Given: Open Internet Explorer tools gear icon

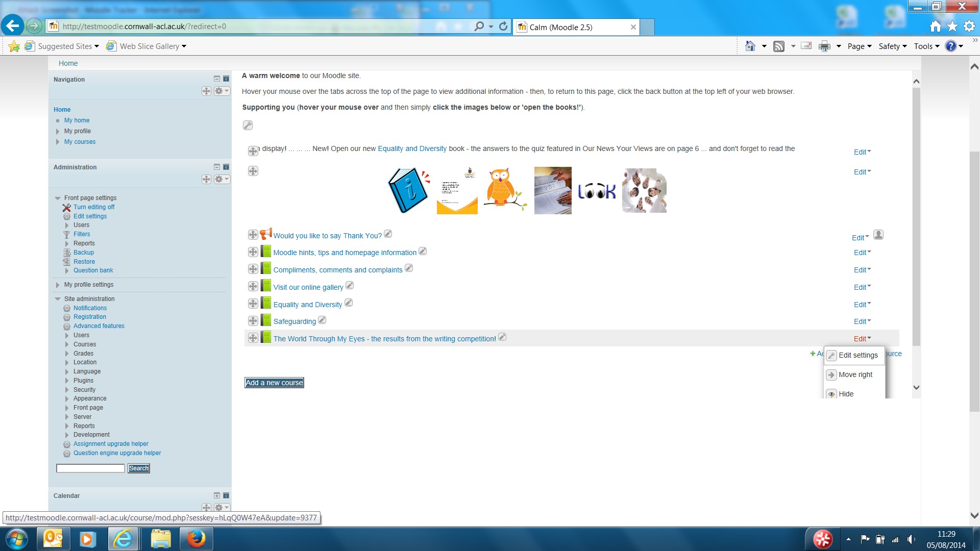Looking at the screenshot, I should pos(969,27).
